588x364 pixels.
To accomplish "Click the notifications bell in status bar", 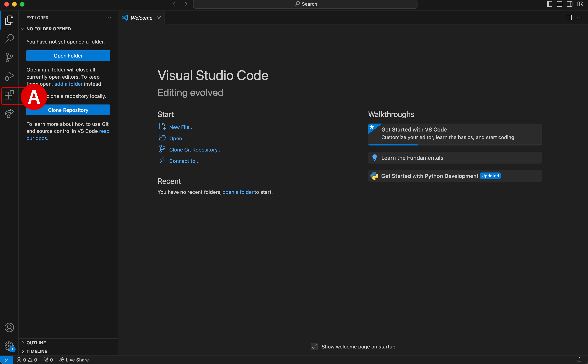I will point(579,360).
